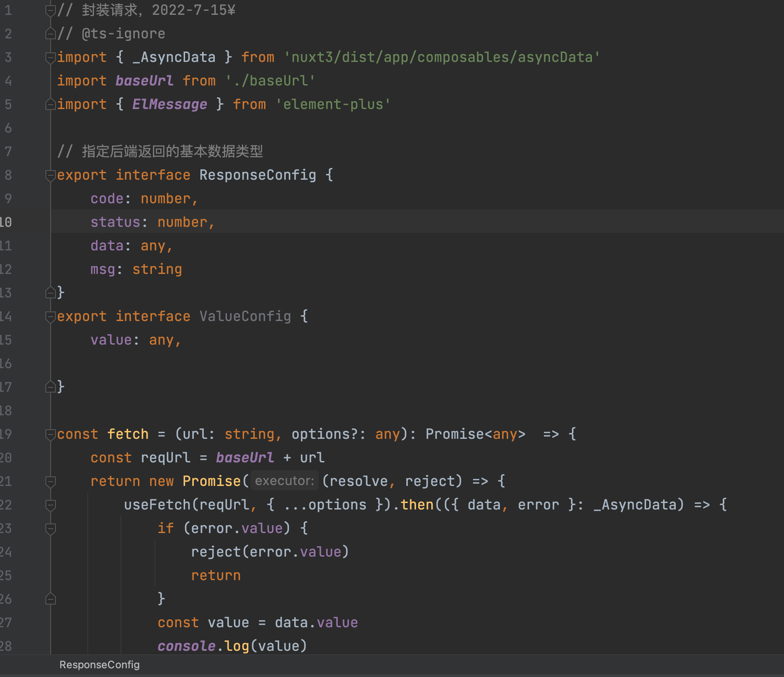This screenshot has height=677, width=784.
Task: Click the fold-end marker beside closing brace line 17
Action: (50, 387)
